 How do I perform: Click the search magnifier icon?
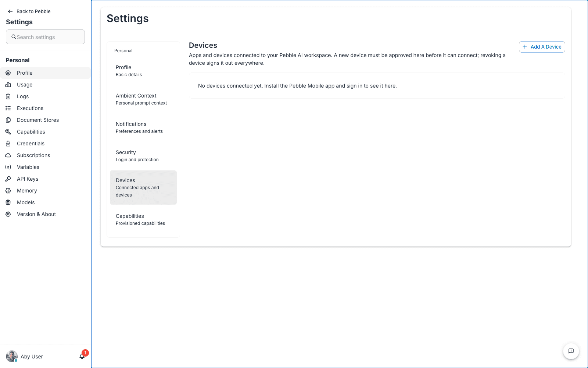pyautogui.click(x=14, y=37)
